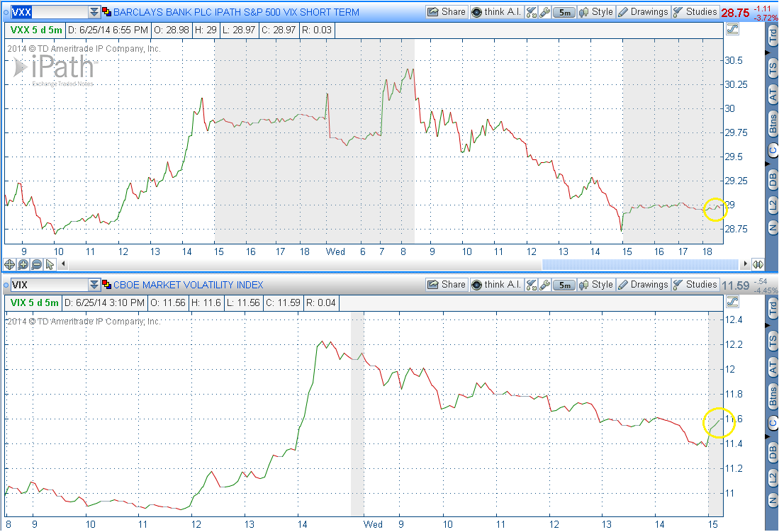The image size is (779, 532).
Task: Click the zoom in magnifier on VXX chart
Action: coord(23,264)
